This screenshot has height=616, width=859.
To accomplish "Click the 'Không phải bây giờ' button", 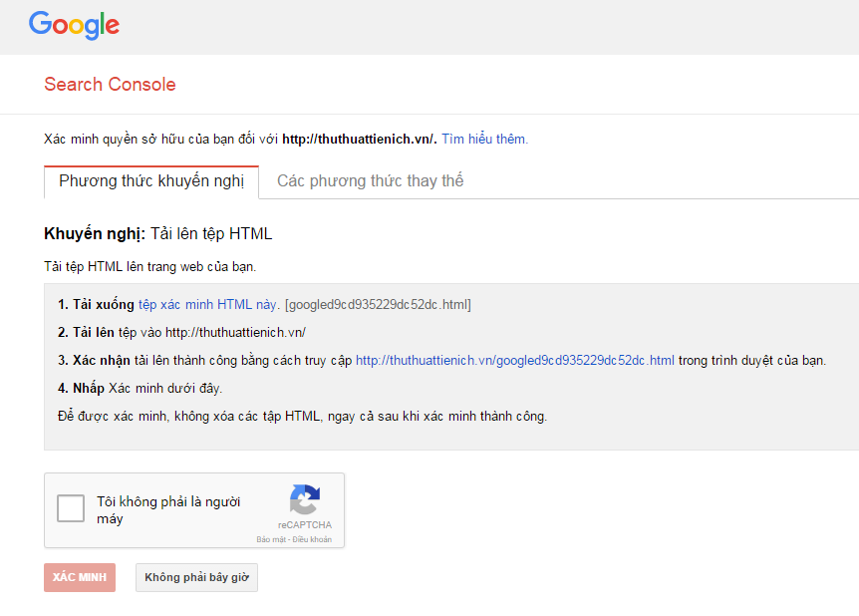I will (x=196, y=578).
